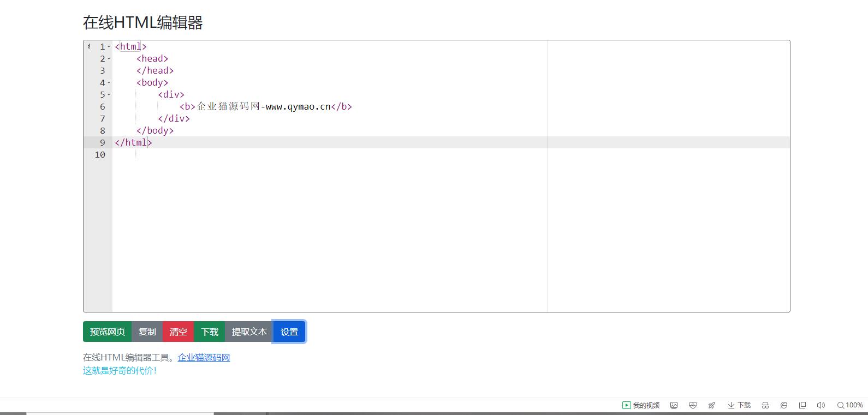This screenshot has width=868, height=415.
Task: Click the opening body tag on line 4
Action: [152, 83]
